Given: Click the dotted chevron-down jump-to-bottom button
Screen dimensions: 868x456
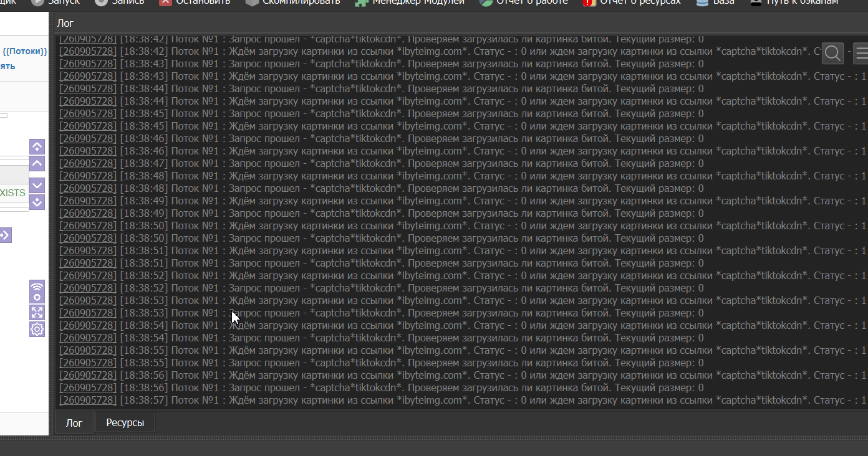Looking at the screenshot, I should [37, 202].
